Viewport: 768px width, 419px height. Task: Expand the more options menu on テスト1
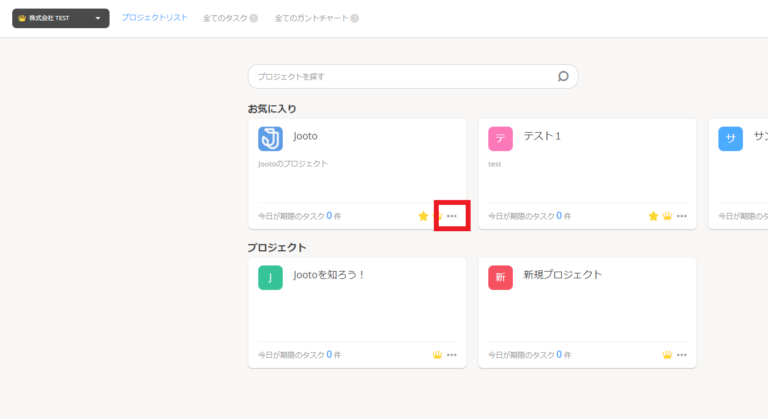682,215
